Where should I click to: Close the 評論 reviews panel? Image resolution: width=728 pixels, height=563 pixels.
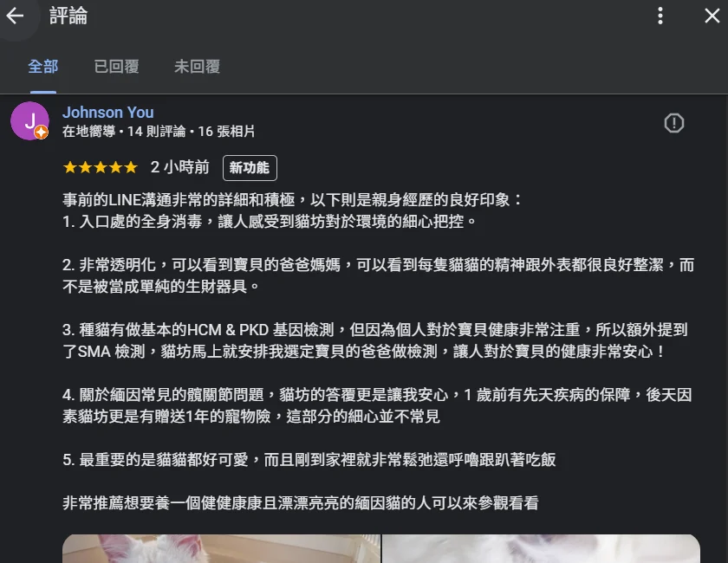click(x=712, y=16)
